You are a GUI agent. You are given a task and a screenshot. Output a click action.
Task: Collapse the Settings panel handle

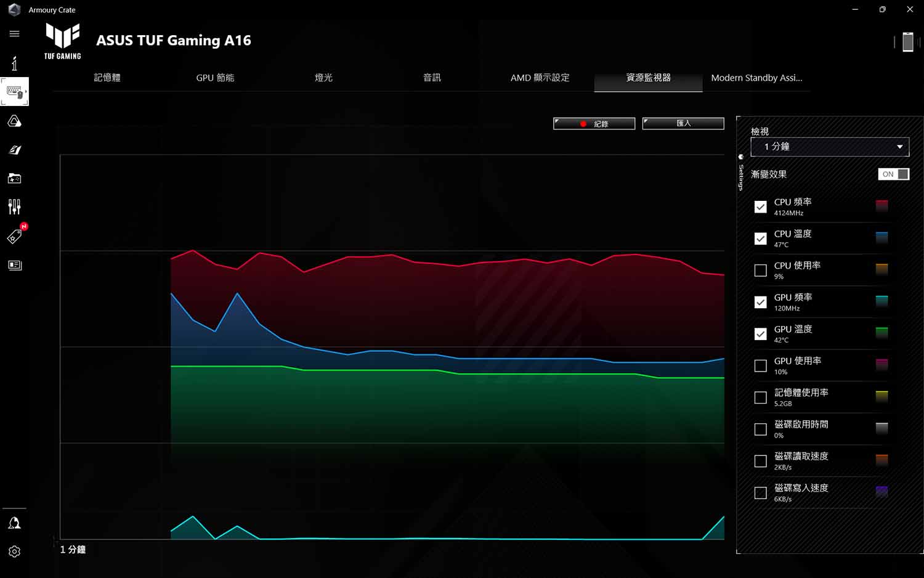(741, 173)
